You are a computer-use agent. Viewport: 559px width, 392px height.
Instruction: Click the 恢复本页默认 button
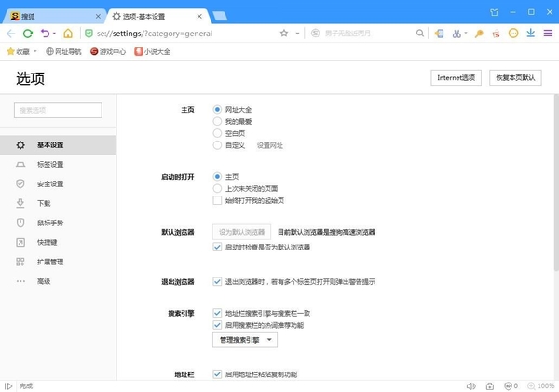517,78
